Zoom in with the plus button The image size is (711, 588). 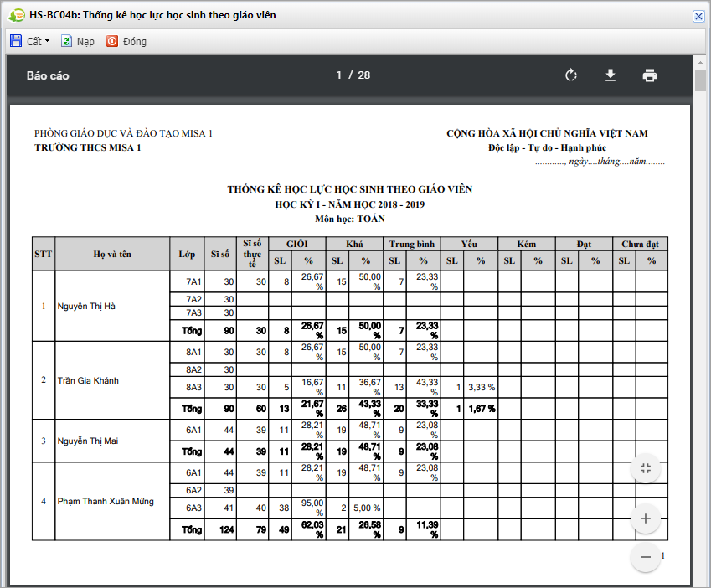[645, 518]
